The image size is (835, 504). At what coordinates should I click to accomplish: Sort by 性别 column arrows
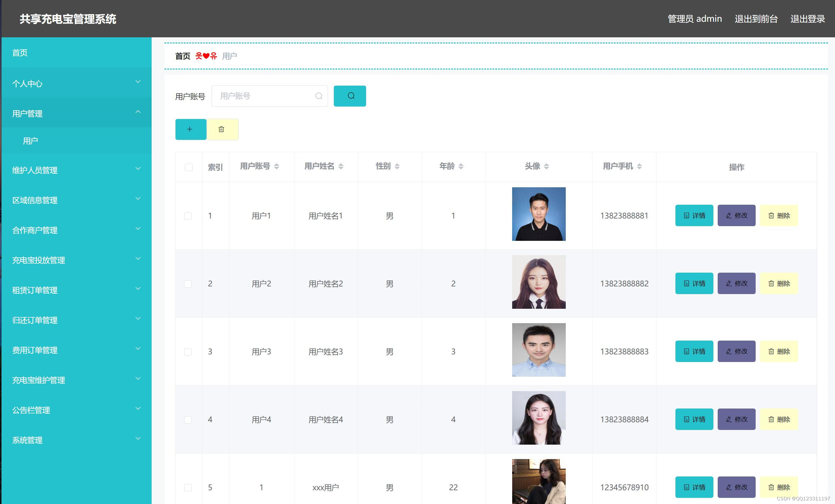(x=397, y=166)
